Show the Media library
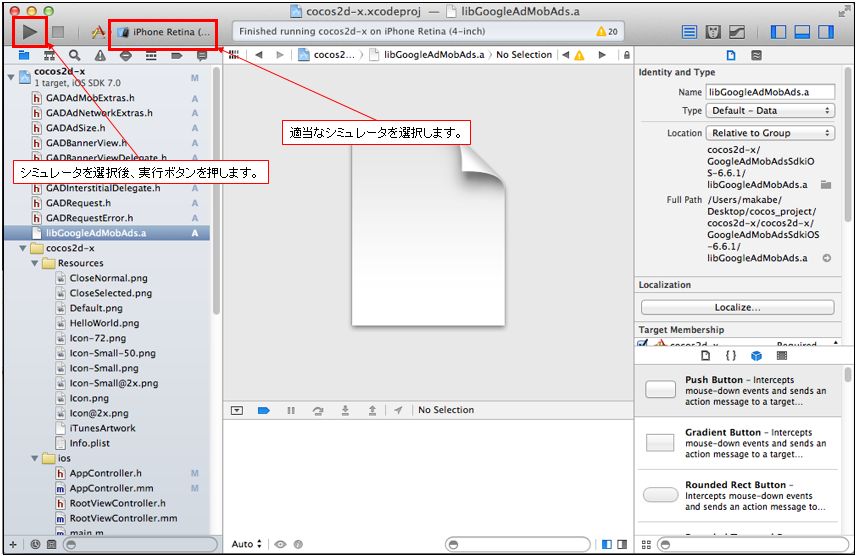This screenshot has width=858, height=556. pos(782,356)
